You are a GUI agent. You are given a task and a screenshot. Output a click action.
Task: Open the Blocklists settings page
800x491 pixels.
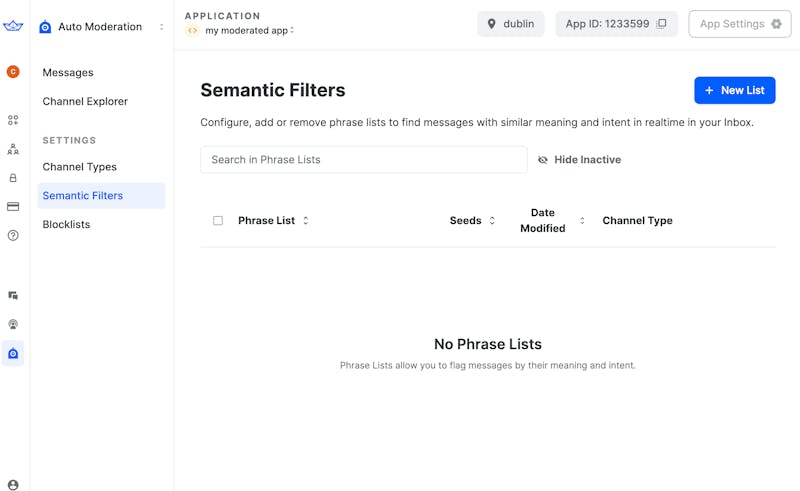66,224
